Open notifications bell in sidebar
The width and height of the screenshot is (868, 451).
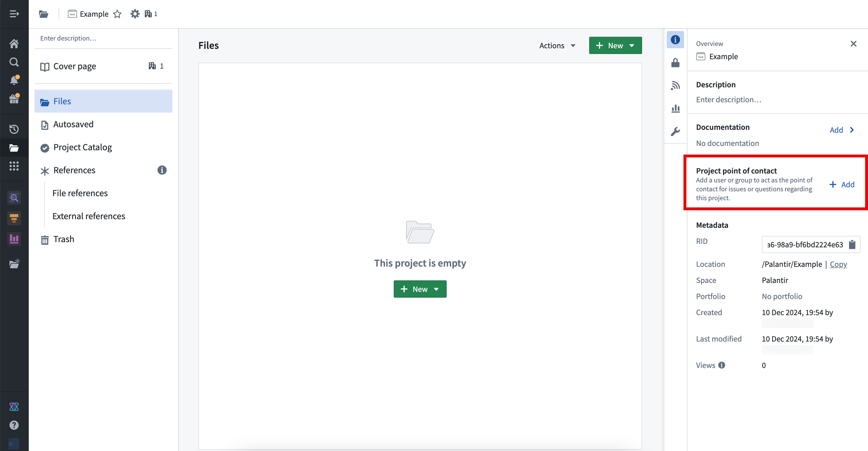14,80
